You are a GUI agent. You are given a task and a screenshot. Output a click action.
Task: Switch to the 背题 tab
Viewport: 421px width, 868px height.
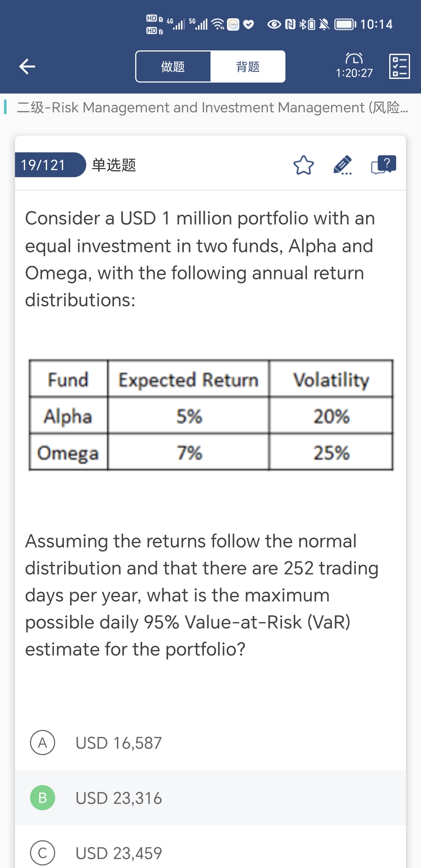[248, 66]
